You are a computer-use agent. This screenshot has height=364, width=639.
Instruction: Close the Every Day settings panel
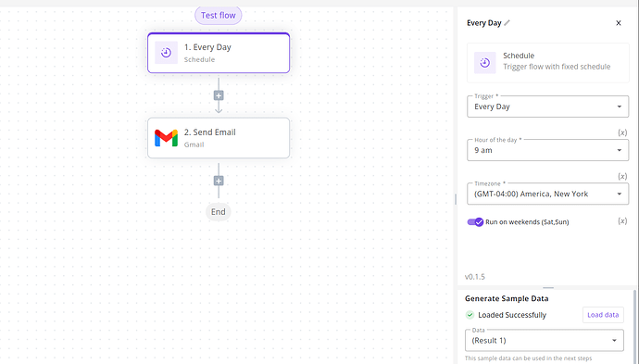pos(619,23)
